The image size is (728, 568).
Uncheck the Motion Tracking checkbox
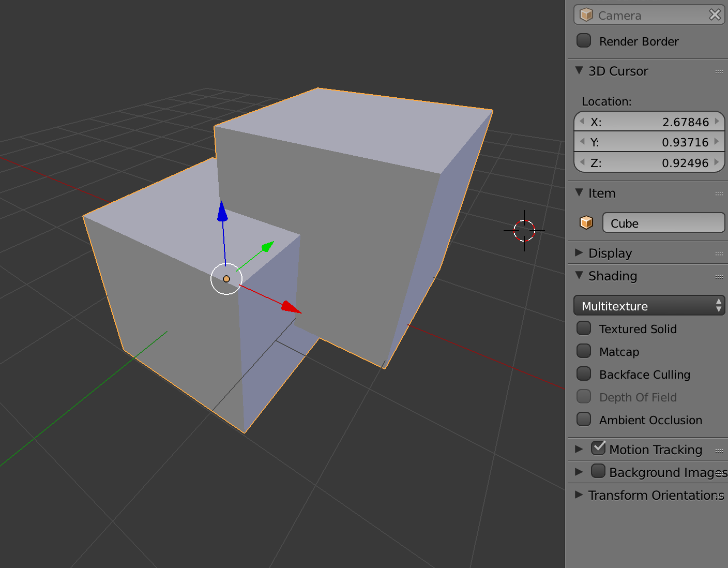(x=598, y=448)
